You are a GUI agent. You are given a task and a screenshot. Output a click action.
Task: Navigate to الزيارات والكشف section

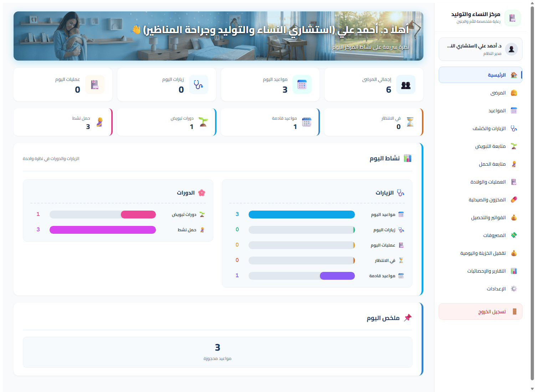[480, 128]
